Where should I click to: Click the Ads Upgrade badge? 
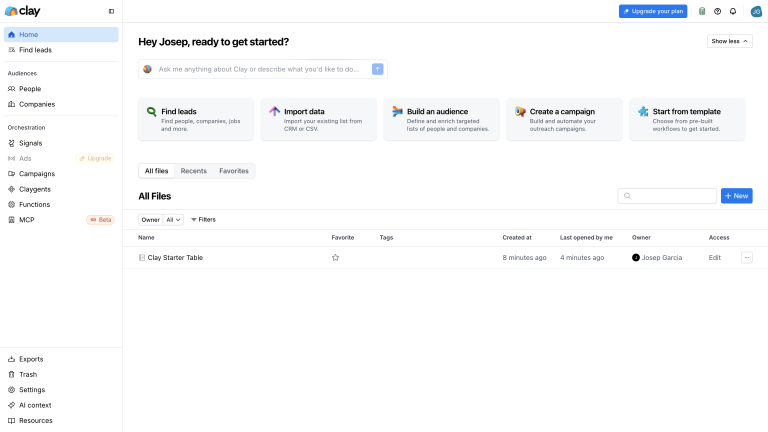[x=96, y=158]
